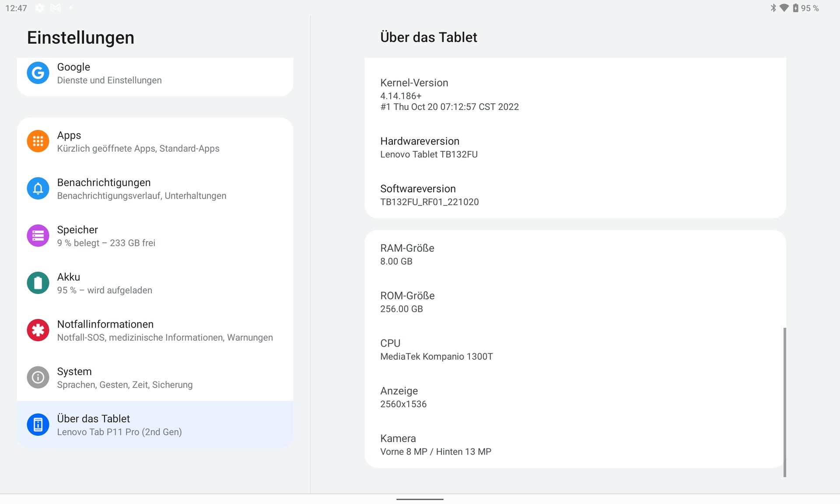Tap the bottom navigation gesture handle
Viewport: 840px width, 504px height.
[420, 499]
